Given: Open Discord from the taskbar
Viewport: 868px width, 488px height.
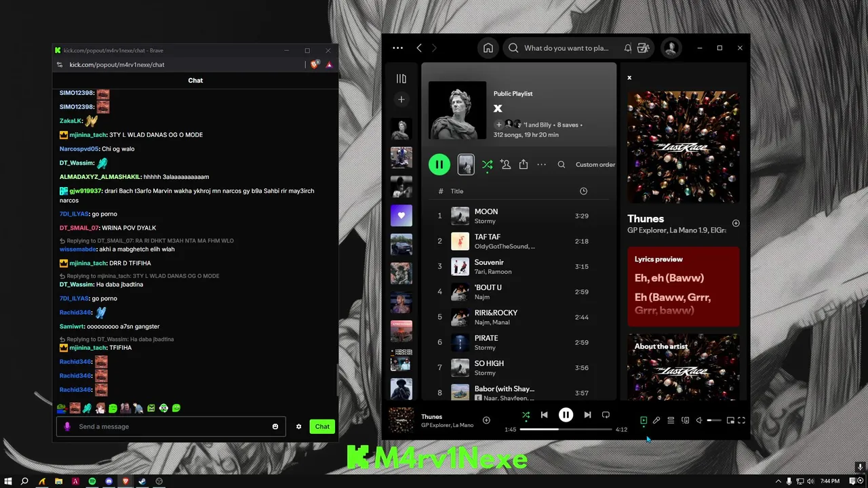Looking at the screenshot, I should tap(108, 481).
